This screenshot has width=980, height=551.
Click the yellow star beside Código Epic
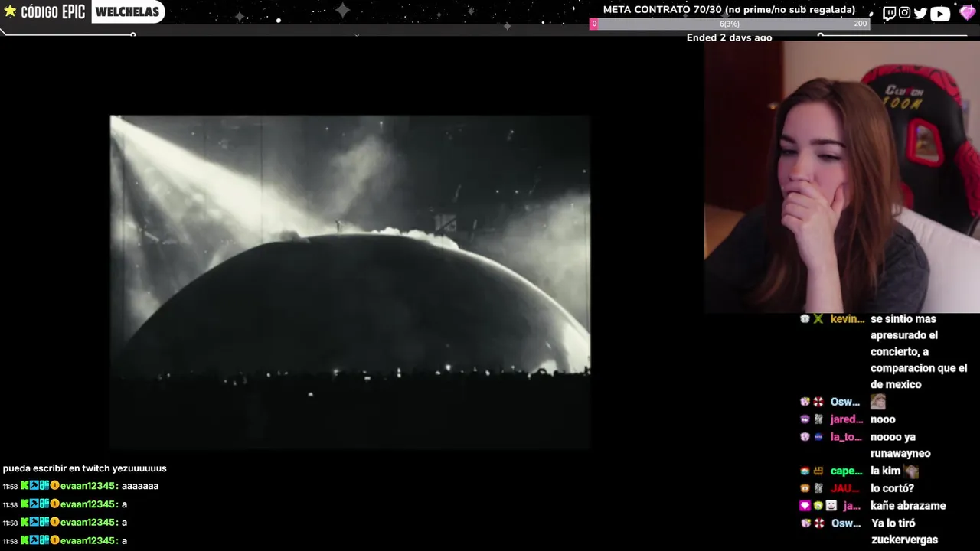pos(10,11)
